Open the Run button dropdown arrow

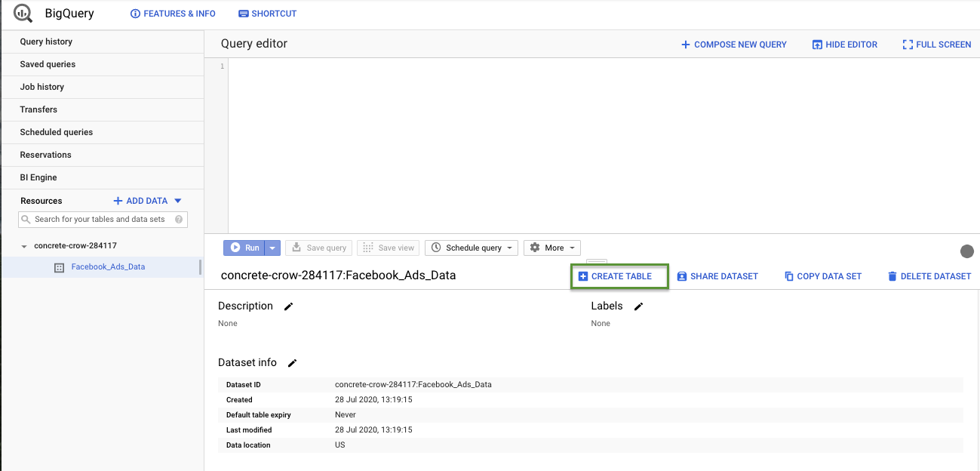(272, 248)
